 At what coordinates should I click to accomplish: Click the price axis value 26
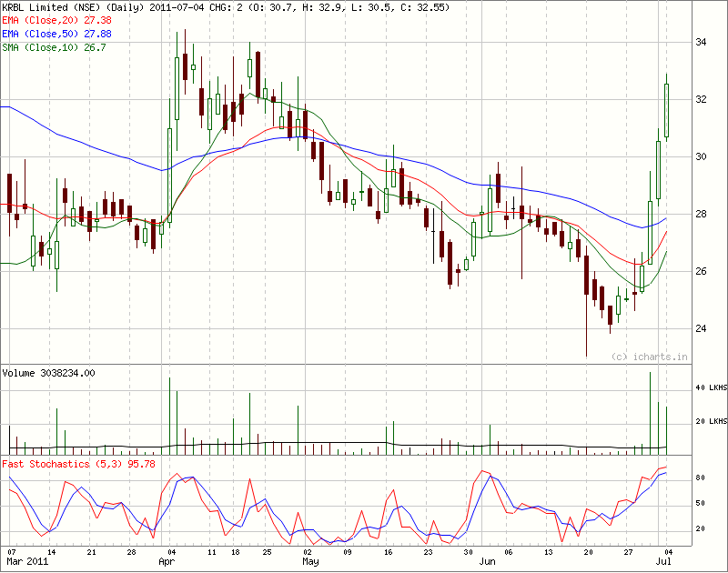[701, 271]
